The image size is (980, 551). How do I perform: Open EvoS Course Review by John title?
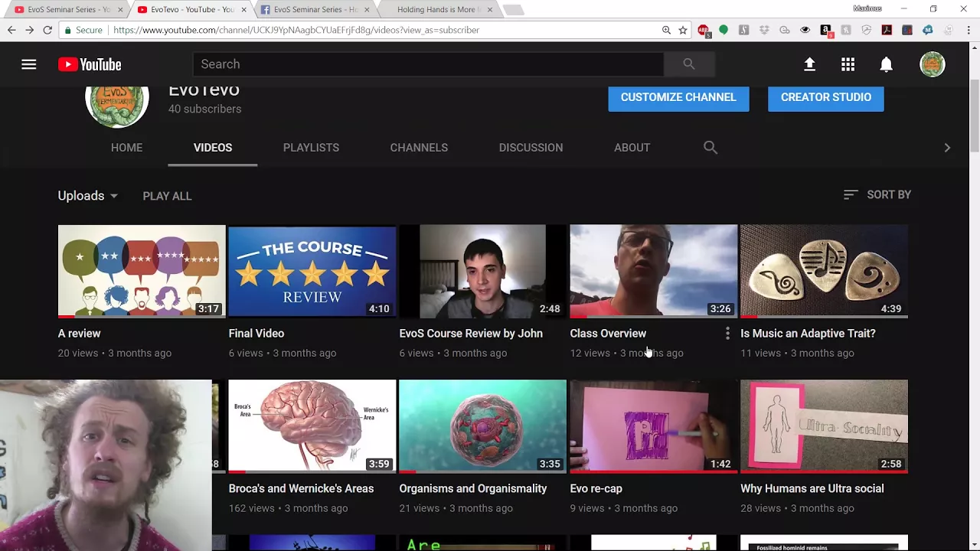pos(471,334)
